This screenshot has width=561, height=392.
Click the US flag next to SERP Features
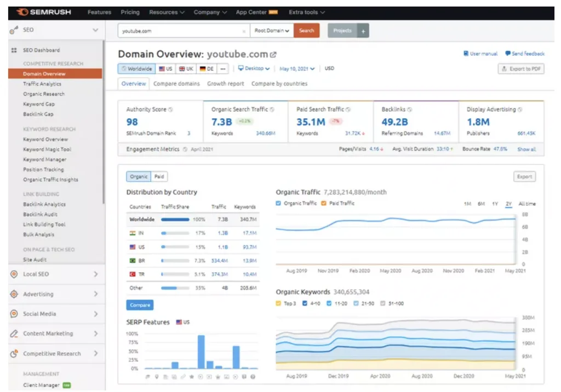click(x=179, y=322)
